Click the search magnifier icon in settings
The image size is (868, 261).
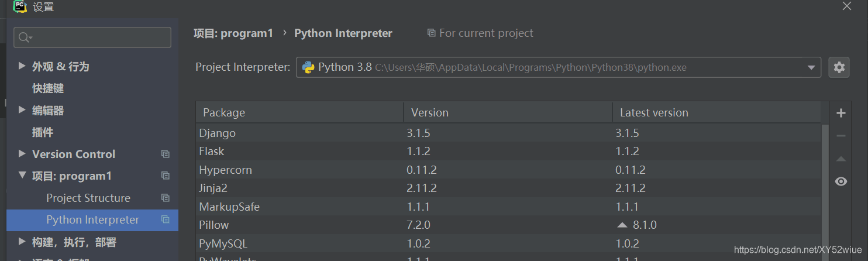25,37
